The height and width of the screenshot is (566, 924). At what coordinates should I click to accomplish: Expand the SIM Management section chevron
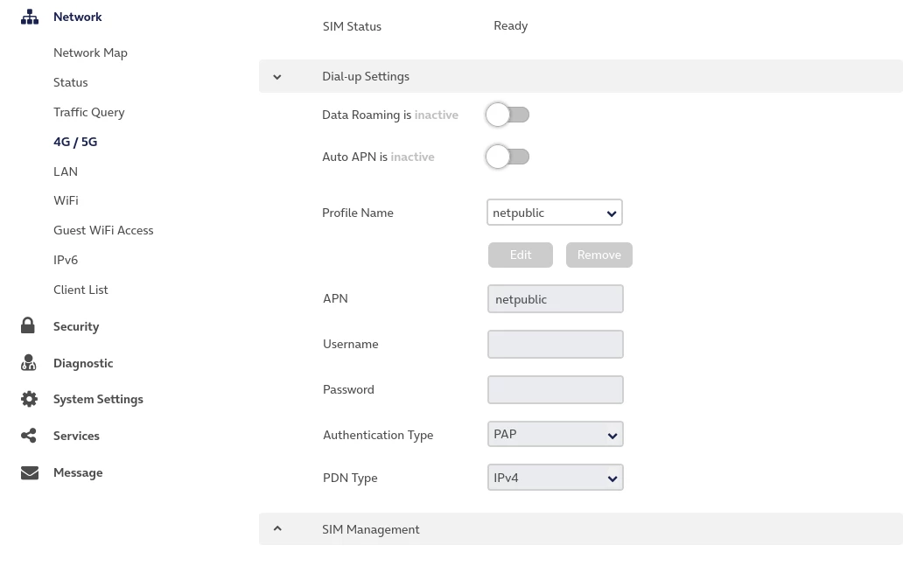pyautogui.click(x=277, y=529)
